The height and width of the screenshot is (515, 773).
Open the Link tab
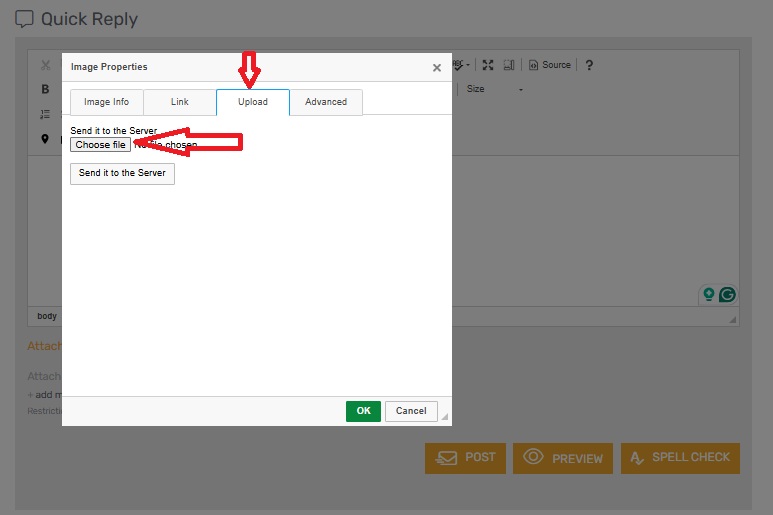180,102
